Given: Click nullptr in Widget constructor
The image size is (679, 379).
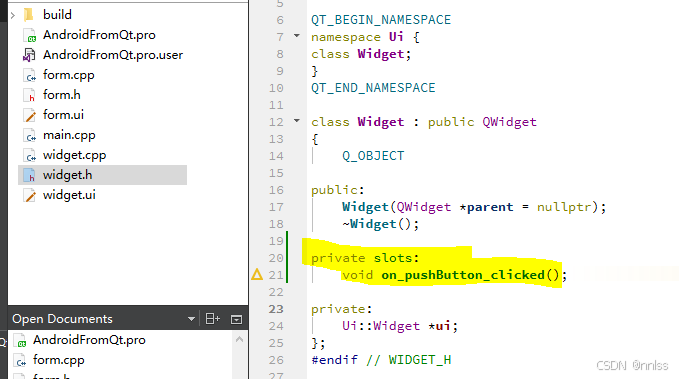Looking at the screenshot, I should [564, 207].
